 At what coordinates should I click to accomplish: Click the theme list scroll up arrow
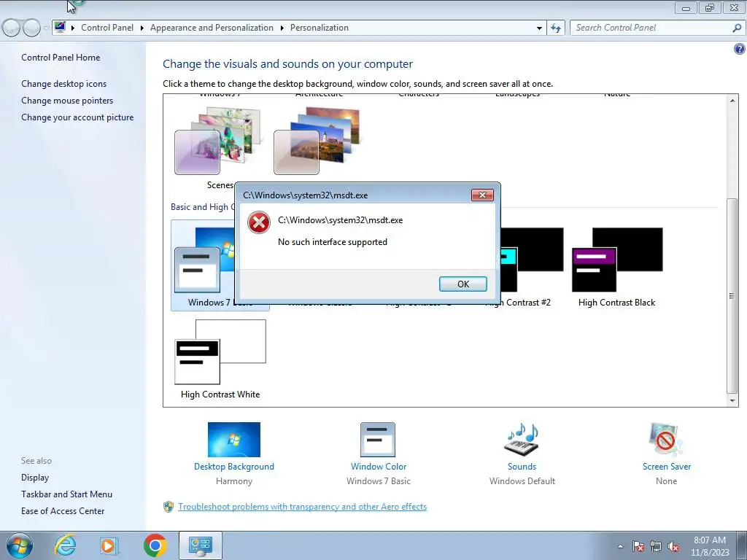732,101
